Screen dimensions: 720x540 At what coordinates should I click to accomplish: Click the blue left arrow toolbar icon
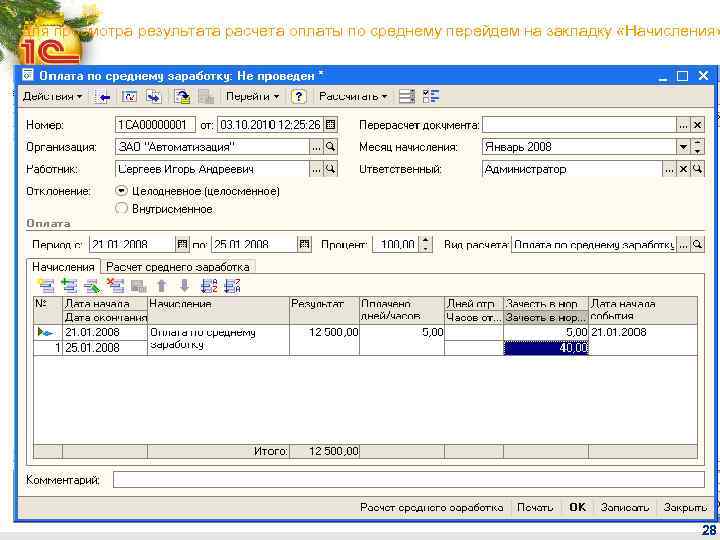104,97
